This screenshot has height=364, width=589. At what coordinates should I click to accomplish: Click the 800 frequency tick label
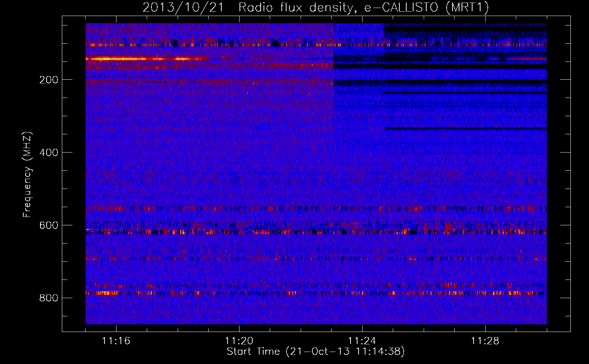click(x=49, y=298)
